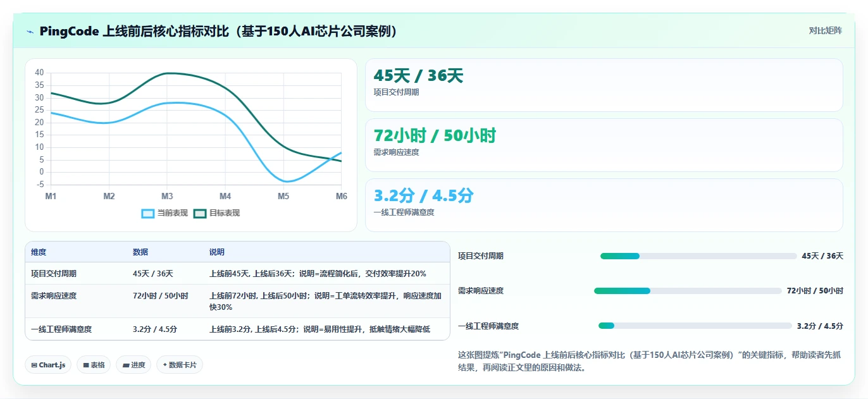Click the progress value 45天 / 36天 label

[822, 256]
